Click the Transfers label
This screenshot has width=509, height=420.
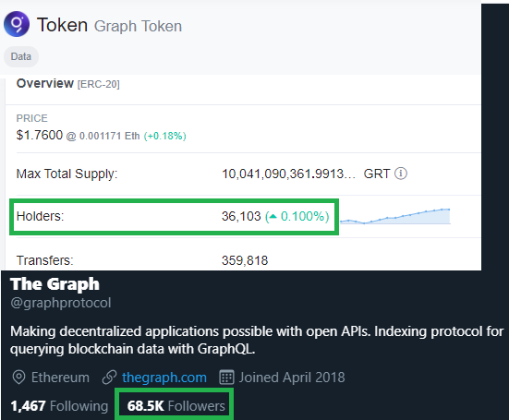pos(44,260)
